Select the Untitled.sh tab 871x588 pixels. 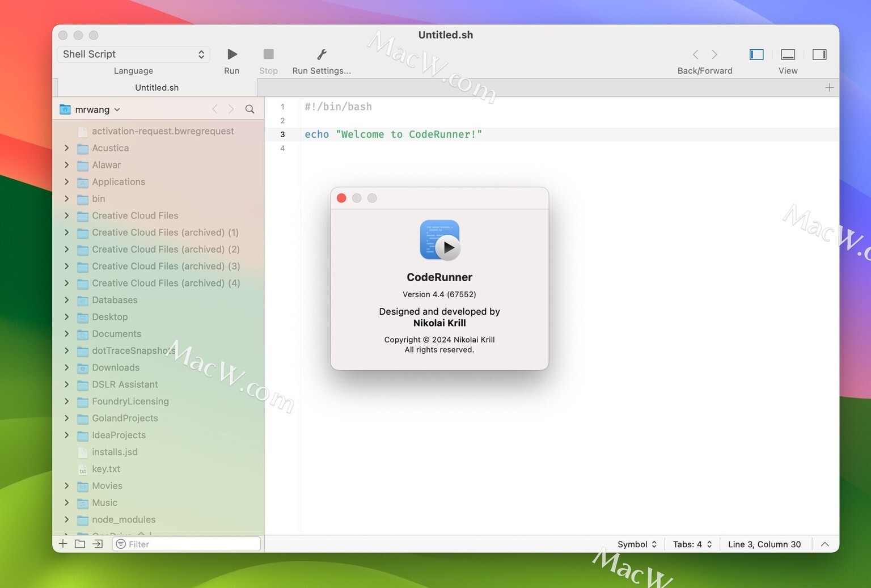click(157, 87)
